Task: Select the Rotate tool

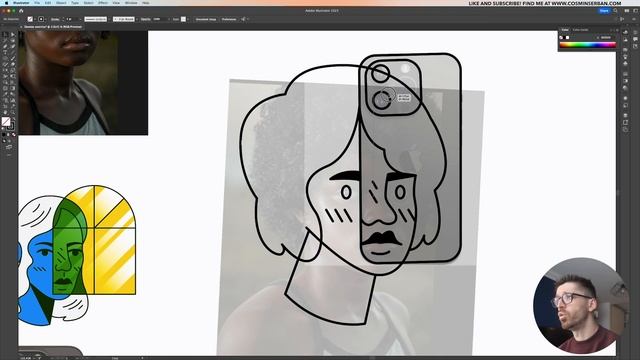Action: (5, 70)
